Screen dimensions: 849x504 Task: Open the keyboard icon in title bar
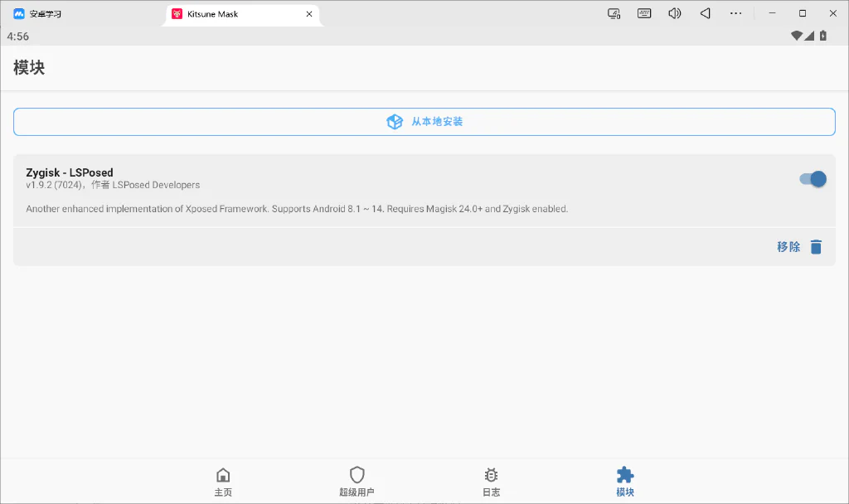644,13
